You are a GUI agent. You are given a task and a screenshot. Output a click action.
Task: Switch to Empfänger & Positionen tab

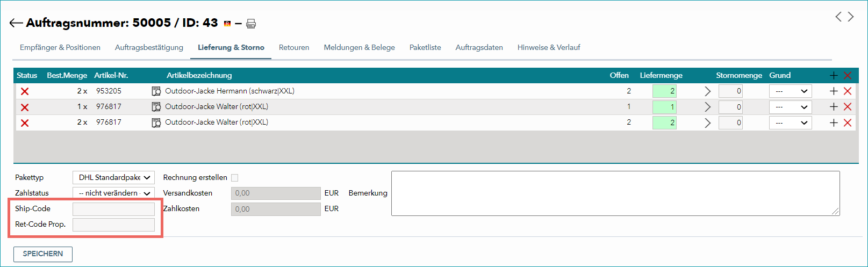(x=60, y=47)
